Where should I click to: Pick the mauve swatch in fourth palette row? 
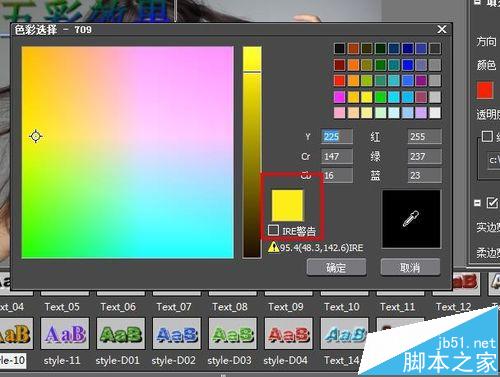tap(421, 97)
